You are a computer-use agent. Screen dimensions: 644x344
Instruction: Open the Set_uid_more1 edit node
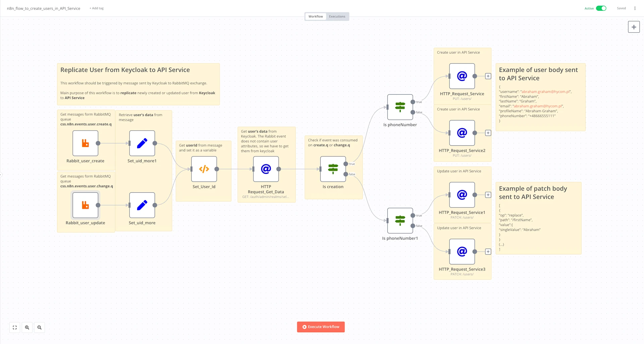pos(142,143)
